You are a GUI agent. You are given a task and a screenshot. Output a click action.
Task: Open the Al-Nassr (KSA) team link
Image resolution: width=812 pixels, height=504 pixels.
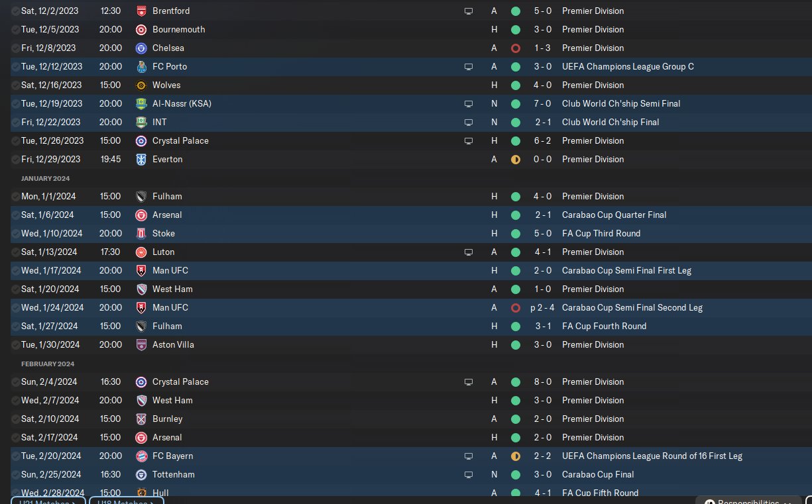[182, 104]
